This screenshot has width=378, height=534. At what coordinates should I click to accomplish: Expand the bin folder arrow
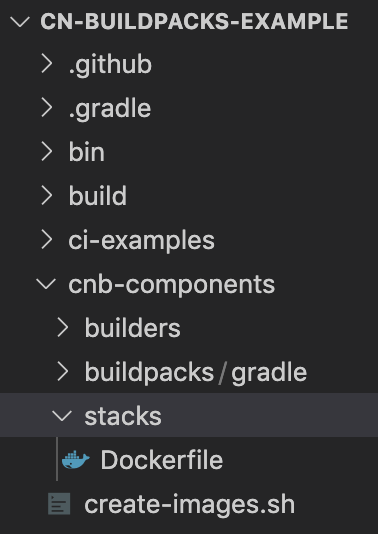pos(47,152)
